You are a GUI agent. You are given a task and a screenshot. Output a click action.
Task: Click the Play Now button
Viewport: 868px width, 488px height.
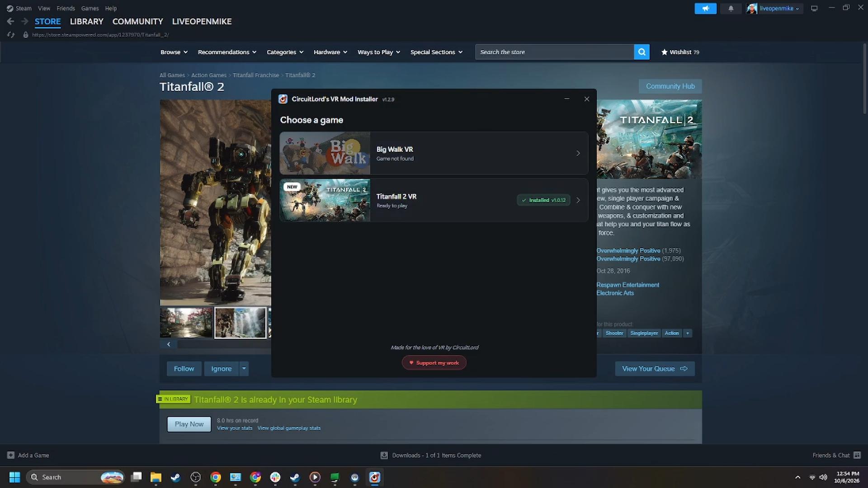pyautogui.click(x=189, y=424)
